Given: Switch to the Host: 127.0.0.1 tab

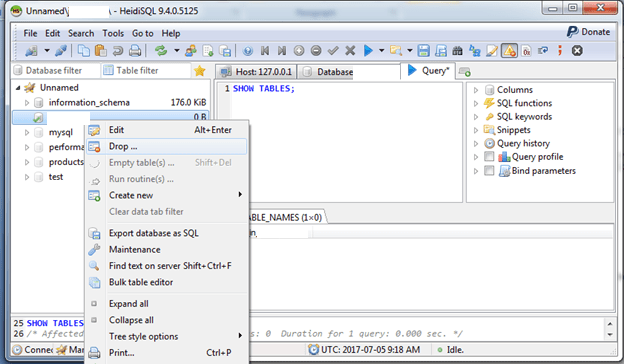Looking at the screenshot, I should (256, 72).
